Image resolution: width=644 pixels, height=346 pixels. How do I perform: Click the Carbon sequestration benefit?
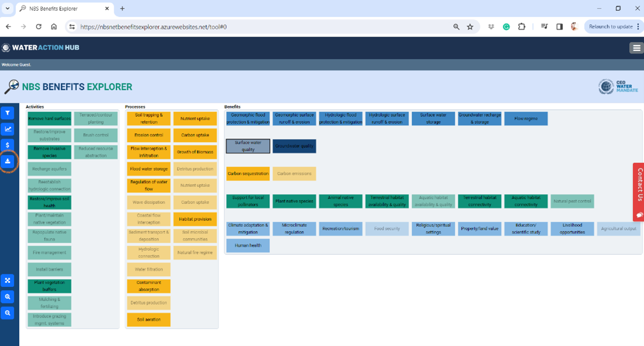point(248,174)
